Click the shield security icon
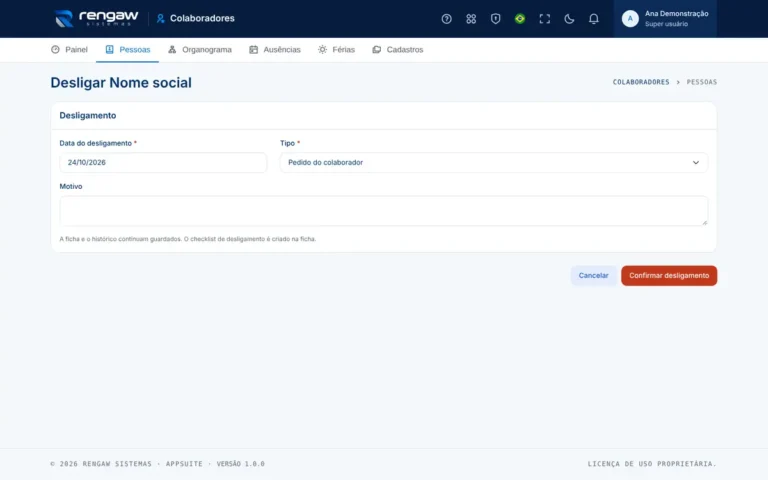 [x=495, y=19]
